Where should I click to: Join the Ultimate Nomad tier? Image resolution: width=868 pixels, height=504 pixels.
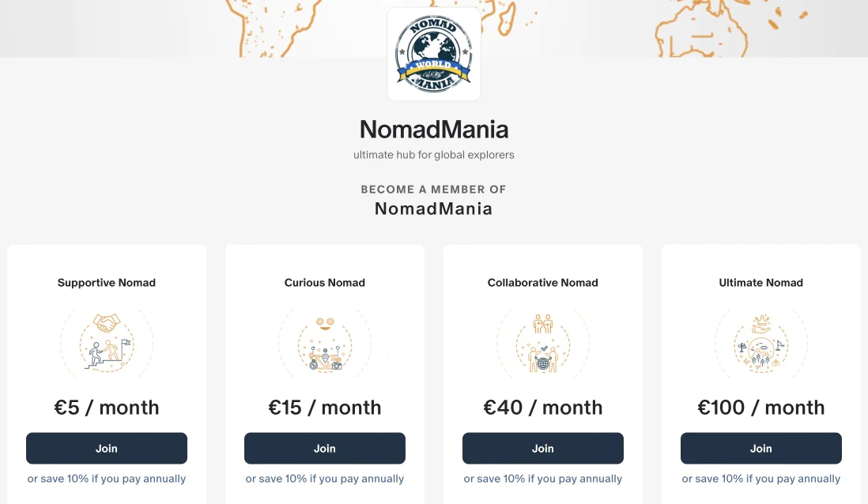(x=760, y=448)
